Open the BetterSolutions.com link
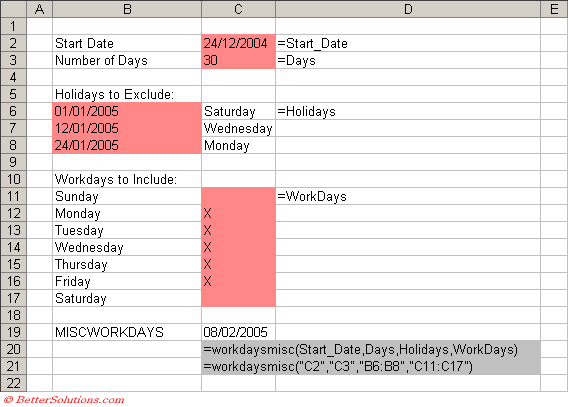Viewport: 568px width, 407px height. 64,400
